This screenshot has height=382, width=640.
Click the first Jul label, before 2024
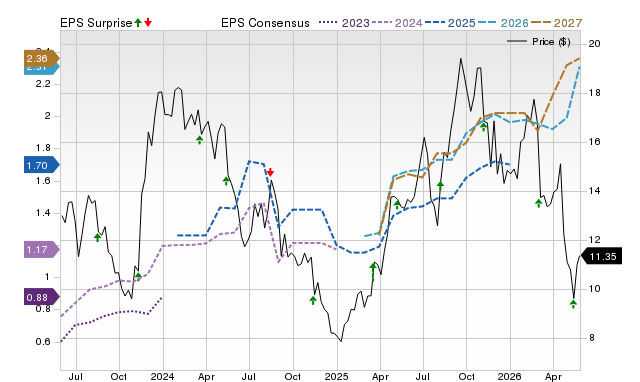(x=76, y=377)
